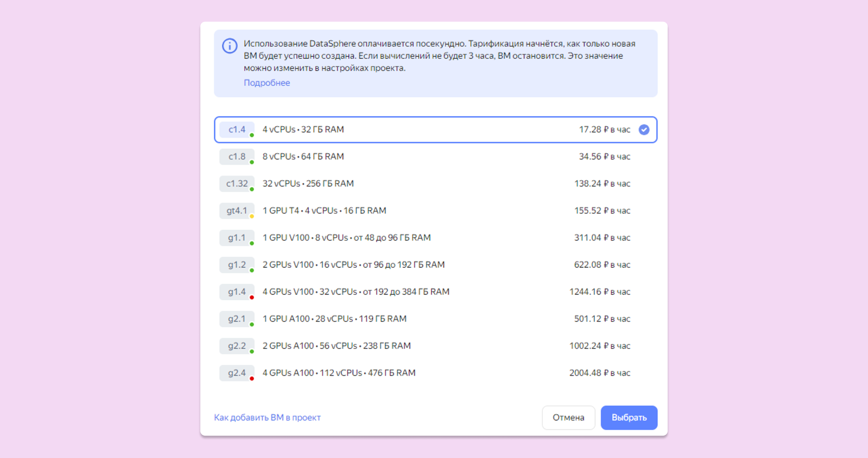868x458 pixels.
Task: Select the c1.32 configuration badge
Action: pos(237,184)
